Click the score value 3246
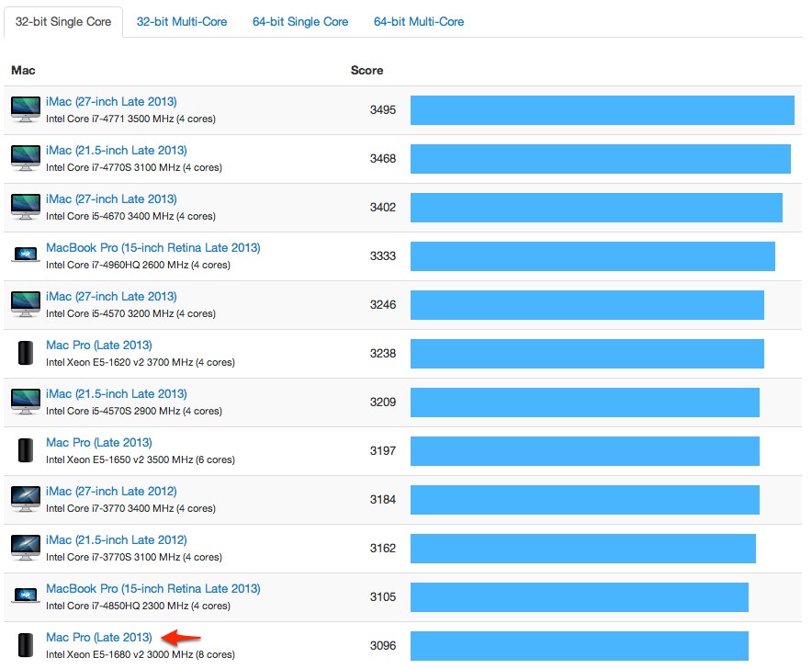The image size is (812, 669). (383, 305)
